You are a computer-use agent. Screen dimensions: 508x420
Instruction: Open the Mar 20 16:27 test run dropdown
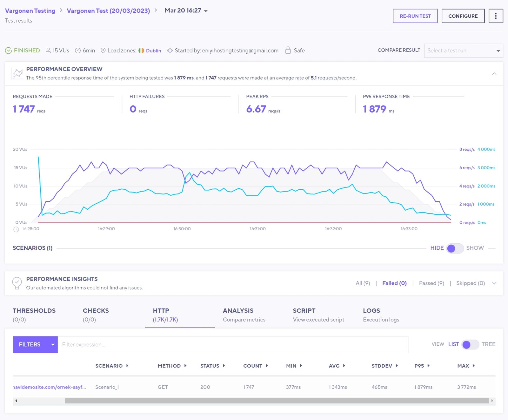(x=186, y=10)
